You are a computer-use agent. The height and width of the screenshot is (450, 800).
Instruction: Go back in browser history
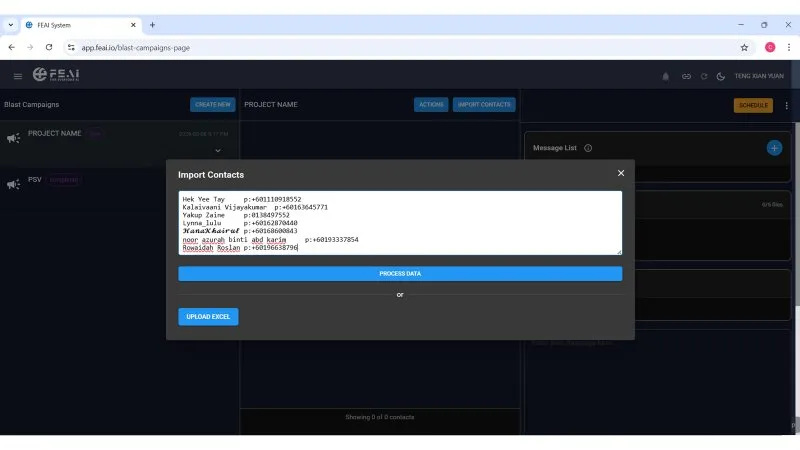tap(12, 47)
